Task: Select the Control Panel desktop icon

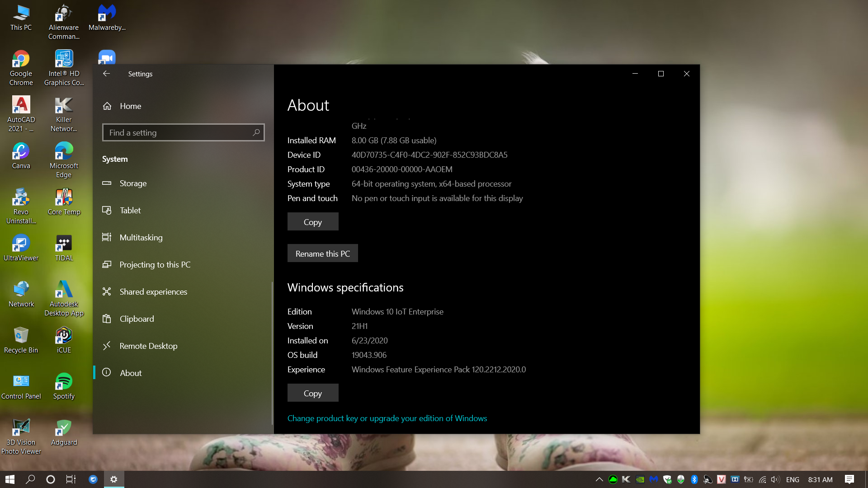Action: tap(21, 386)
